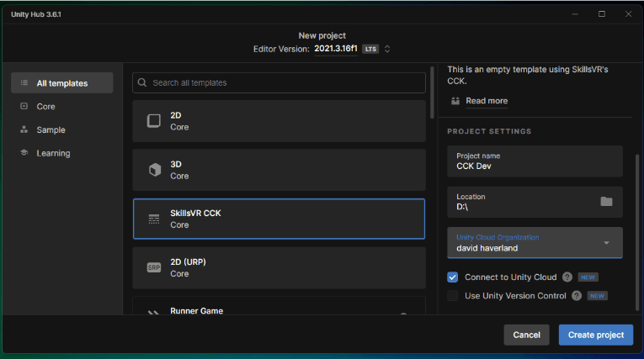Browse for location using folder icon
644x359 pixels.
(x=606, y=202)
